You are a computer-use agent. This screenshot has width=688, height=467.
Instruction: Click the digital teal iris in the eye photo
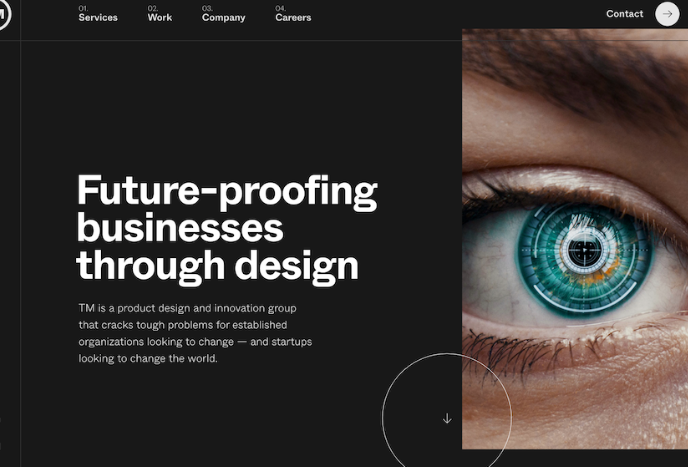click(584, 259)
